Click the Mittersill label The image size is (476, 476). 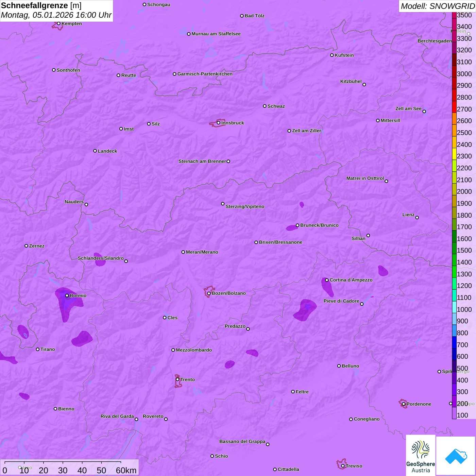click(x=390, y=120)
